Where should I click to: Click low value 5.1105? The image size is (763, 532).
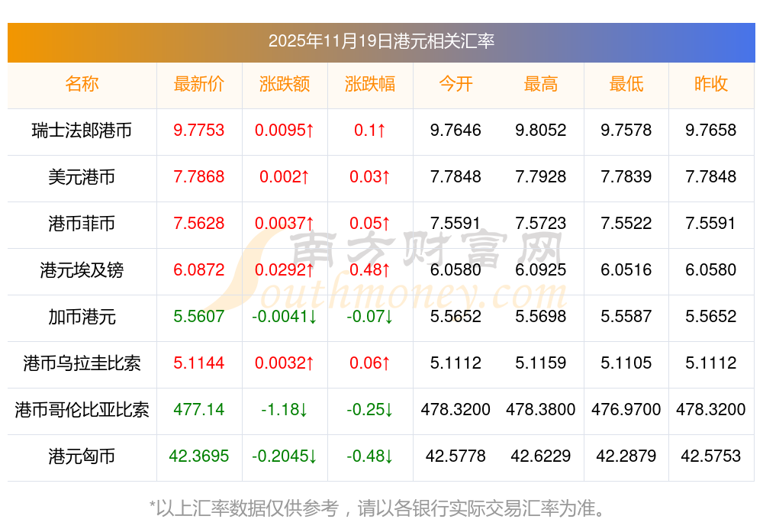pos(626,363)
